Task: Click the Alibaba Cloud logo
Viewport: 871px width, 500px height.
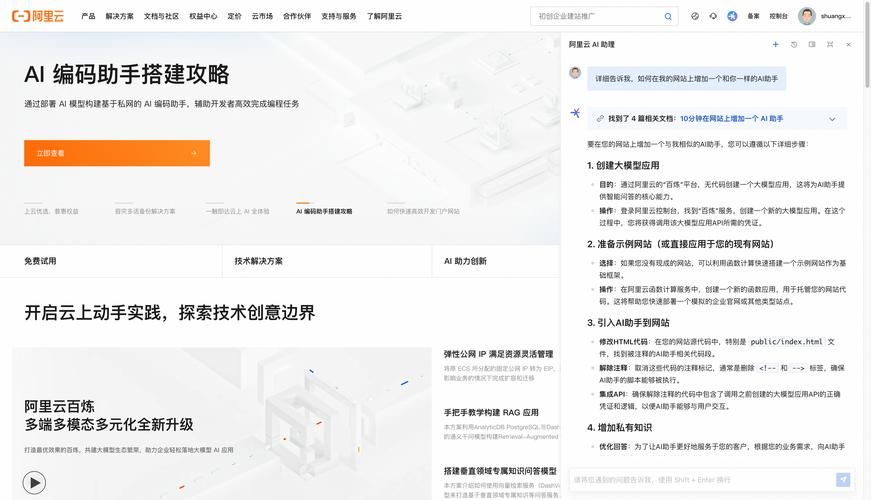Action: click(38, 16)
